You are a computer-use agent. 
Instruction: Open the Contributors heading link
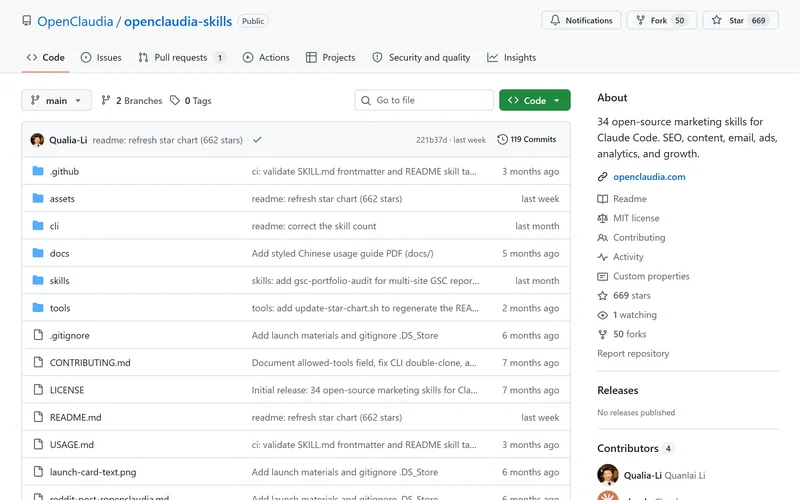click(628, 448)
